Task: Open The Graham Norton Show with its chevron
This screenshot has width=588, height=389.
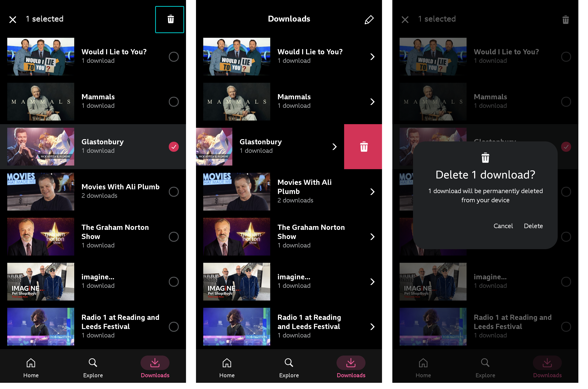Action: pyautogui.click(x=373, y=237)
